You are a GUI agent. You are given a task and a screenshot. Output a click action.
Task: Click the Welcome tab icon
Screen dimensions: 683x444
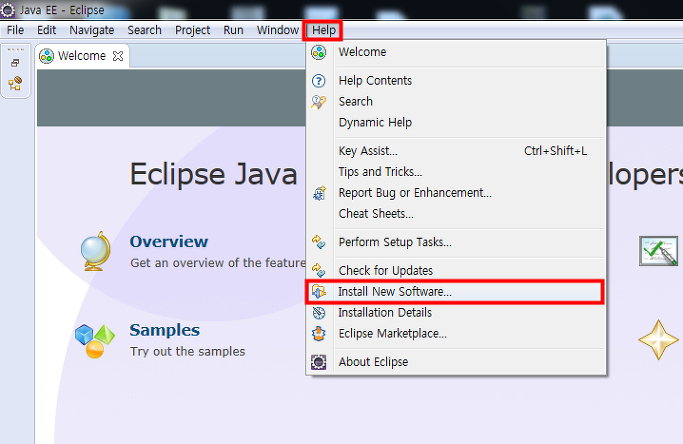pyautogui.click(x=46, y=56)
